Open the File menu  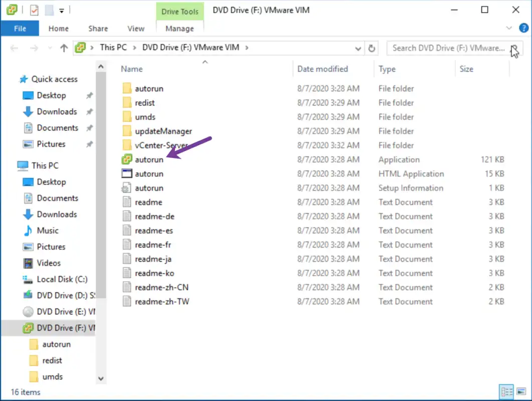[x=20, y=29]
